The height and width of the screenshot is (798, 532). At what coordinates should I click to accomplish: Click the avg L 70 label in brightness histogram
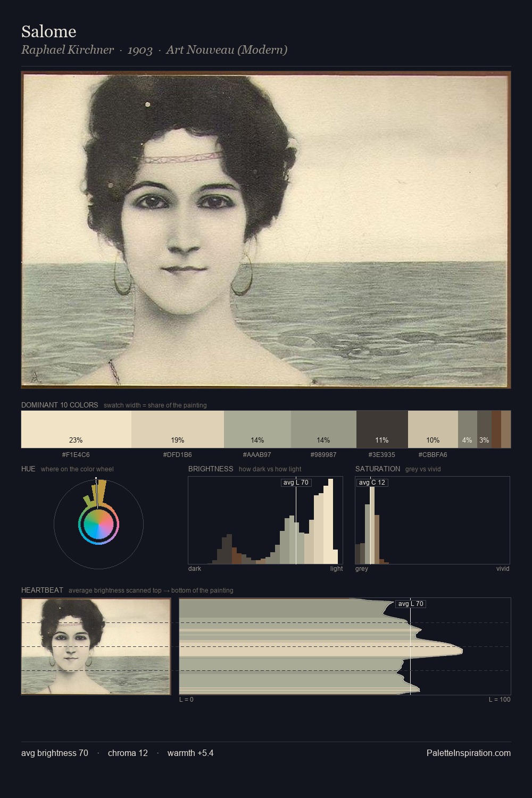pyautogui.click(x=296, y=483)
